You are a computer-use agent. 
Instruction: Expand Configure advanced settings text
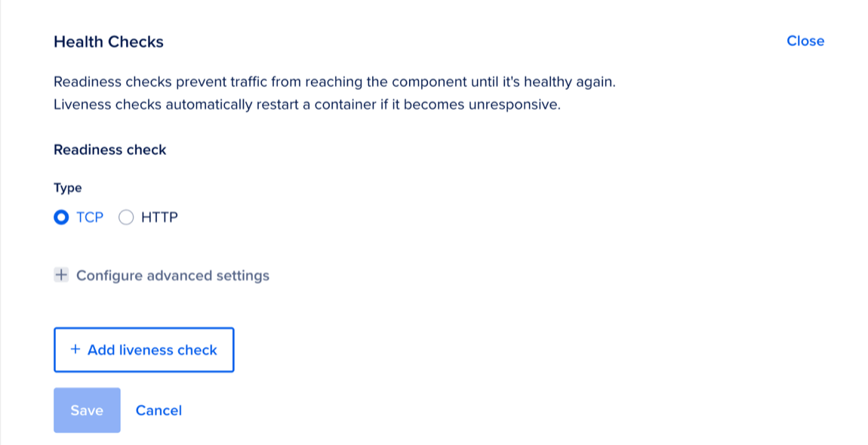[x=172, y=275]
